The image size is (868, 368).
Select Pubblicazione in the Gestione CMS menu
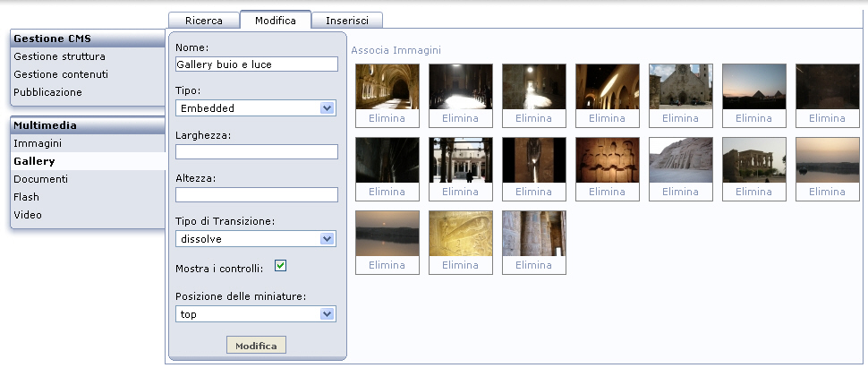pyautogui.click(x=47, y=92)
